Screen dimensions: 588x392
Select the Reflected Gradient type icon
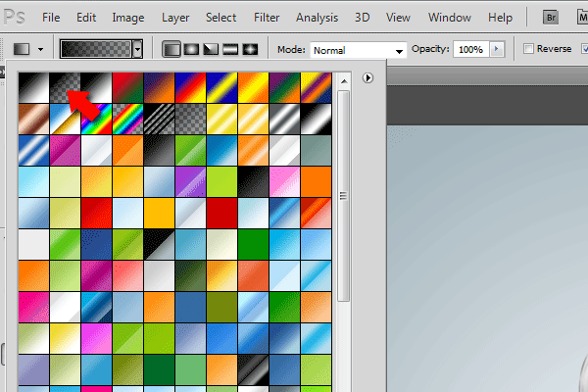click(x=230, y=49)
